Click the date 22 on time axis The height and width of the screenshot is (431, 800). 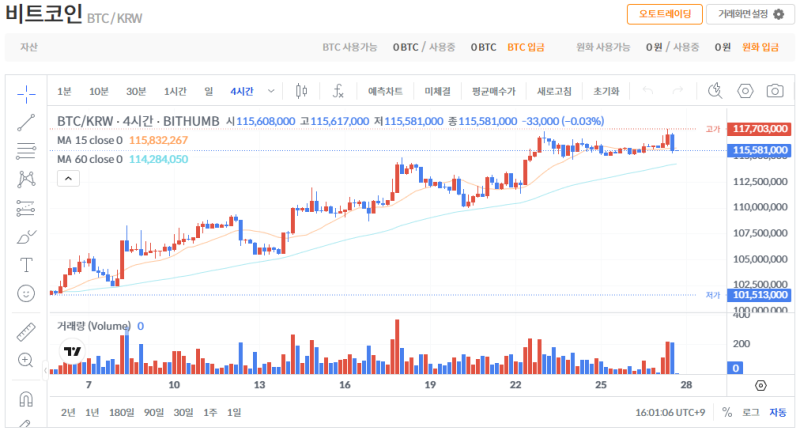(515, 385)
